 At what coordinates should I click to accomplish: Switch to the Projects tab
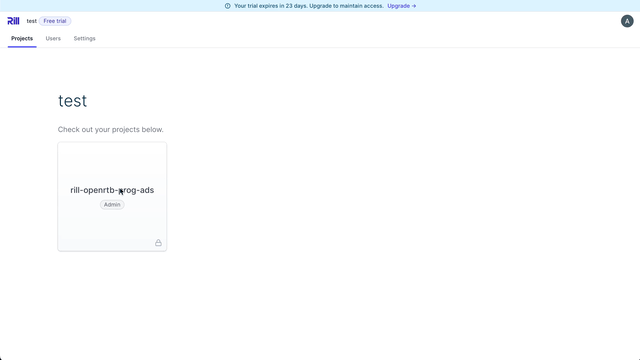[22, 38]
